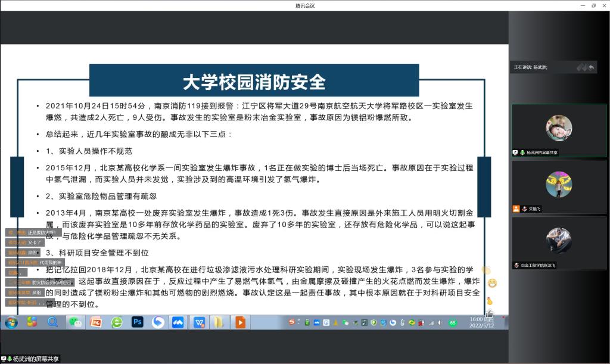Open the PowerPoint icon in the taskbar
Image resolution: width=610 pixels, height=364 pixels.
[x=95, y=322]
